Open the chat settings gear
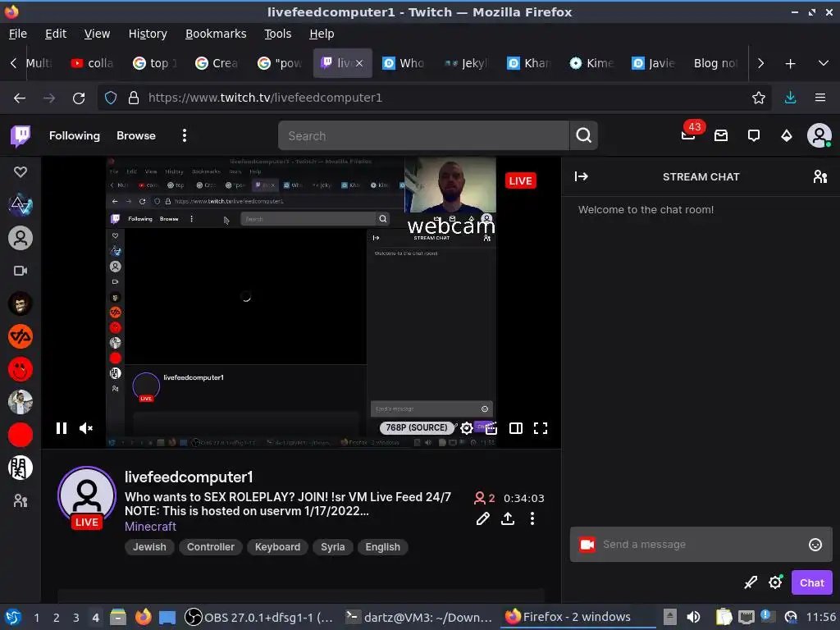The image size is (840, 630). pos(775,582)
